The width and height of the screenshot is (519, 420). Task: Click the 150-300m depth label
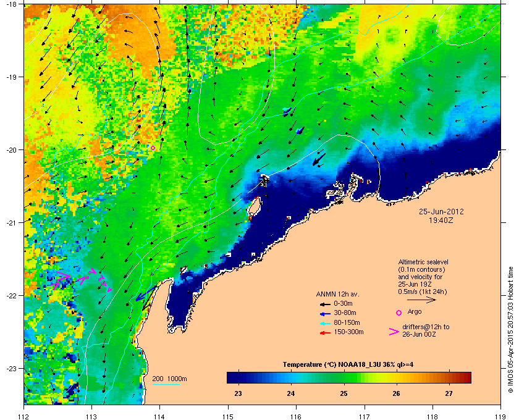point(348,332)
